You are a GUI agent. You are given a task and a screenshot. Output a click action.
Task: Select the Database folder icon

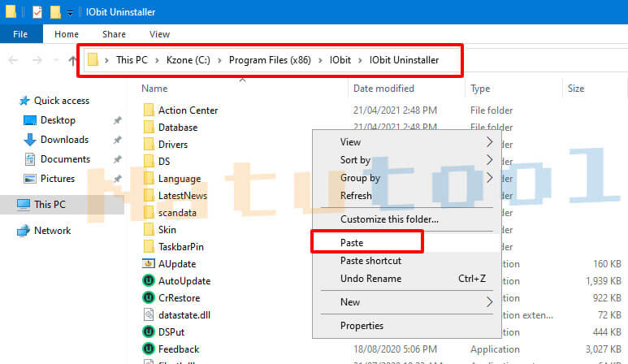coord(149,128)
